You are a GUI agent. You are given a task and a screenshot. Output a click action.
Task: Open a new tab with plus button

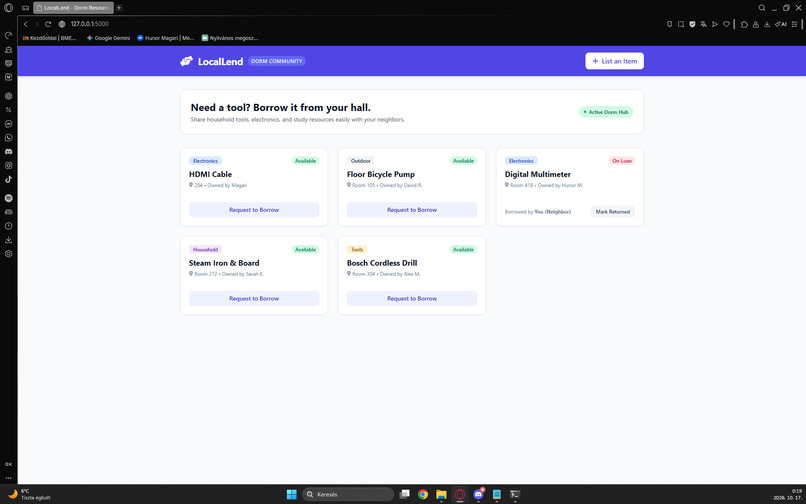(x=119, y=8)
